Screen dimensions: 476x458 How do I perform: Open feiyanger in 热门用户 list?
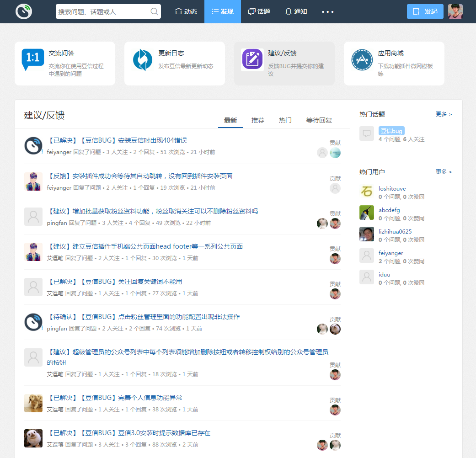click(x=390, y=253)
